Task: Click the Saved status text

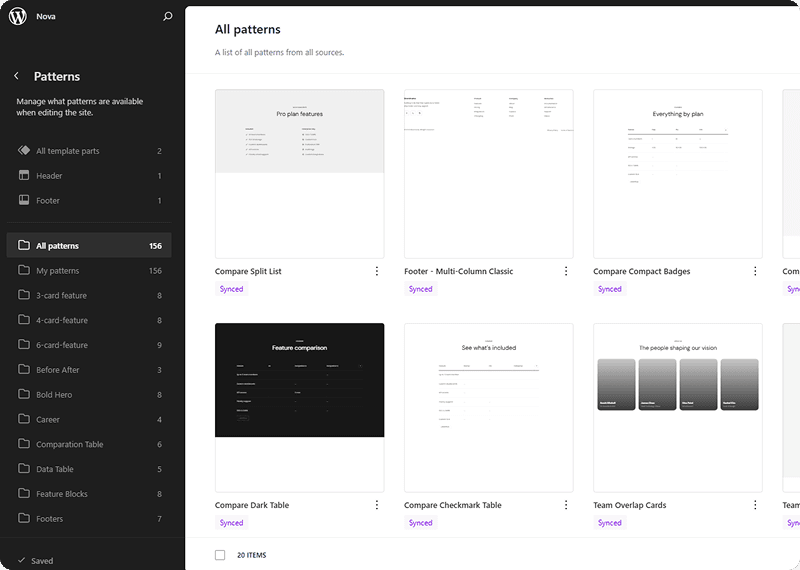Action: pos(42,560)
